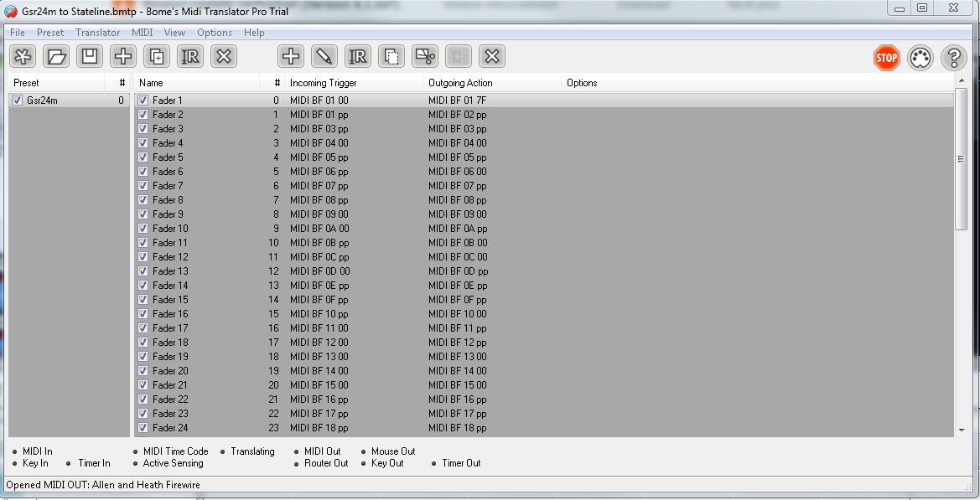Click the Outgoing Action column header
This screenshot has width=980, height=500.
[460, 83]
